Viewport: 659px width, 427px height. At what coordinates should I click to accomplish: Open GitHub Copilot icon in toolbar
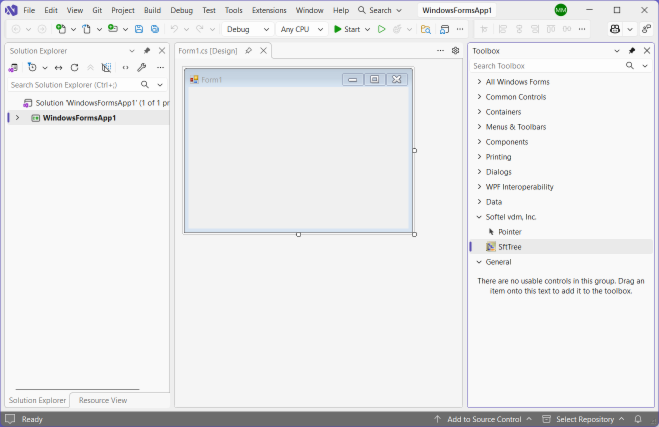[x=615, y=29]
